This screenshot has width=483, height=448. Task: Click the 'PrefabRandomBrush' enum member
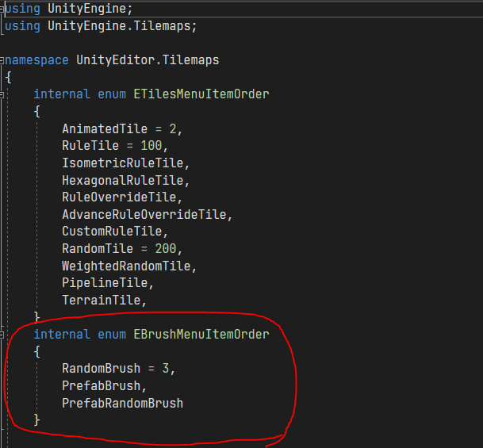click(123, 403)
